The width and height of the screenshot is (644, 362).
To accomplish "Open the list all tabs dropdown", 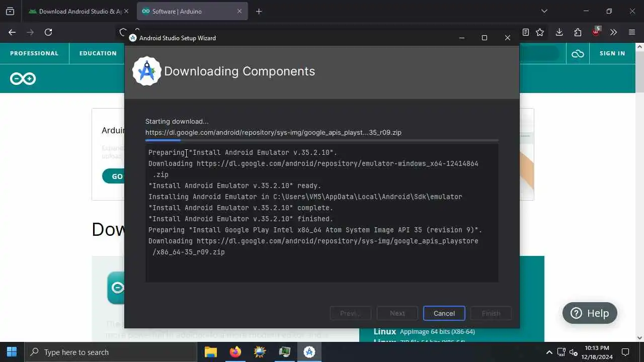I will click(544, 11).
